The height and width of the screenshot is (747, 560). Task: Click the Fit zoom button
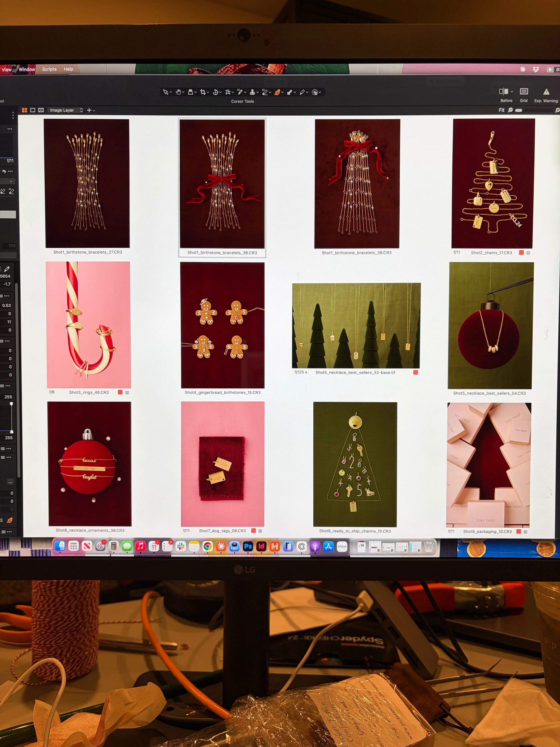click(501, 110)
